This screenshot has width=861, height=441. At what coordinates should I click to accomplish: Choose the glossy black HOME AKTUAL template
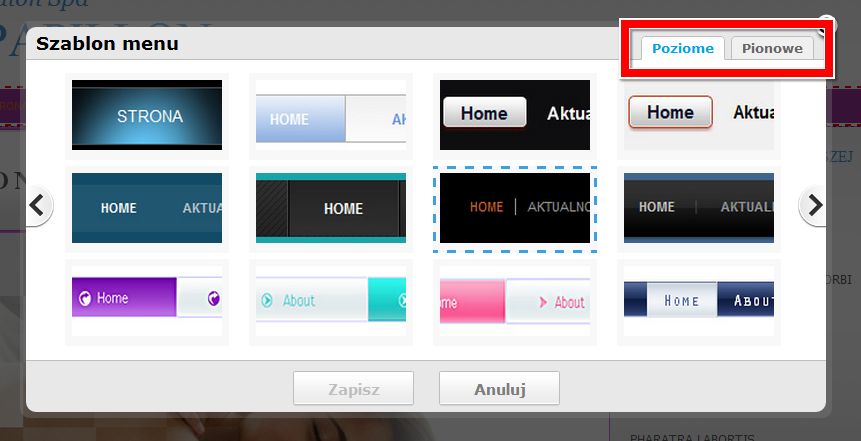699,208
